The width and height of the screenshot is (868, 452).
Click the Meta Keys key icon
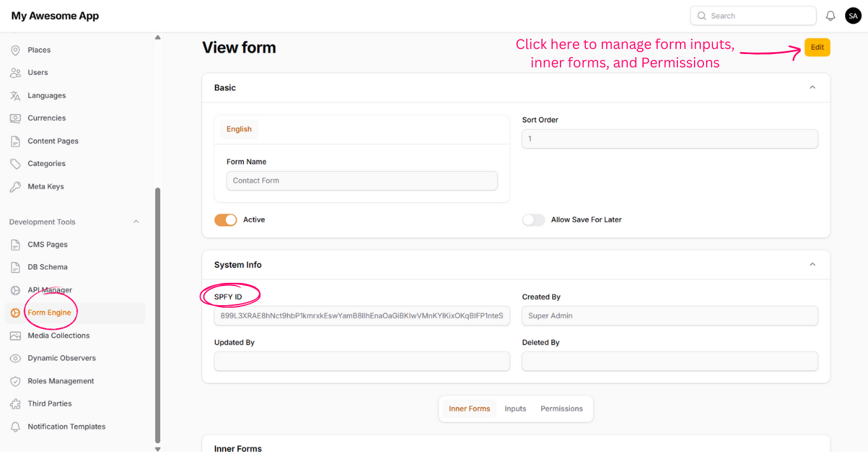click(15, 187)
